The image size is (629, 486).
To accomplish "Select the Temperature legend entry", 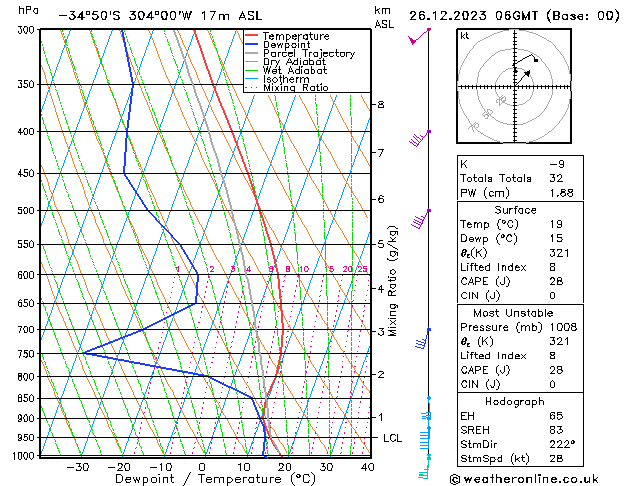I will pyautogui.click(x=296, y=36).
